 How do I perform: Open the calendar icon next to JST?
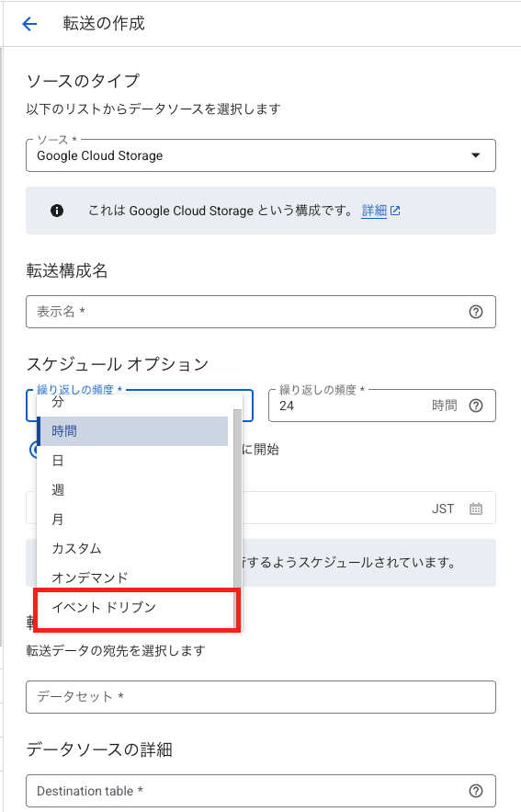[x=475, y=509]
